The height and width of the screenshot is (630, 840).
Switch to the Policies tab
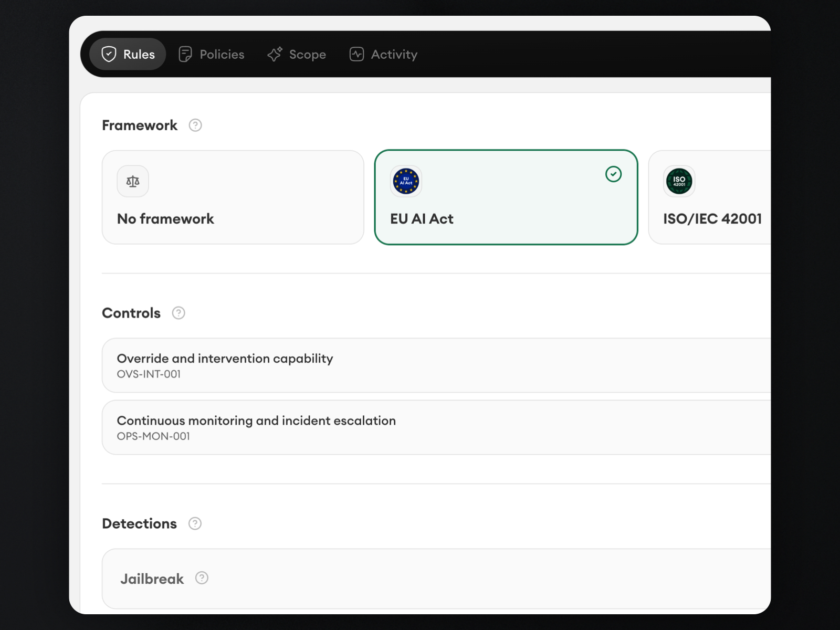tap(212, 54)
